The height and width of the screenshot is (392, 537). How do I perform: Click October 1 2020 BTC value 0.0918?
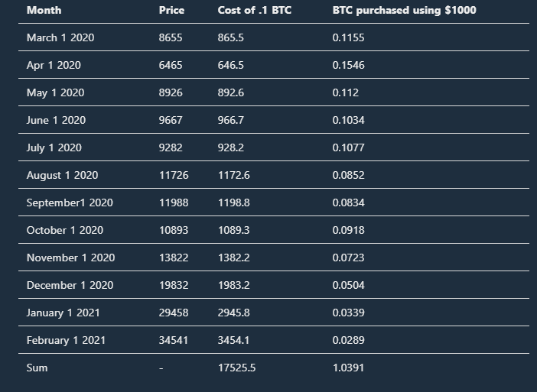tap(348, 230)
